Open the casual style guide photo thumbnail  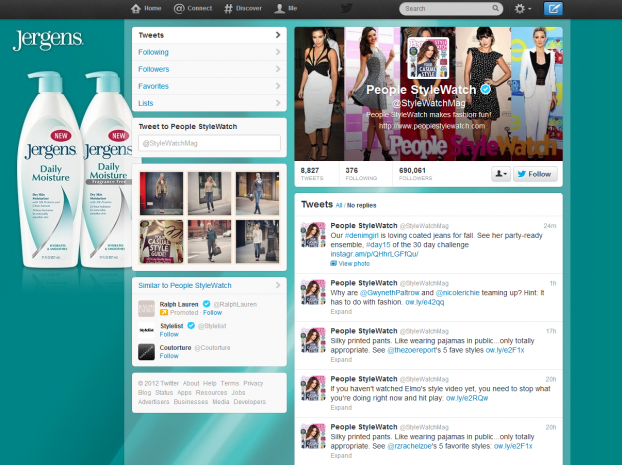click(x=161, y=242)
